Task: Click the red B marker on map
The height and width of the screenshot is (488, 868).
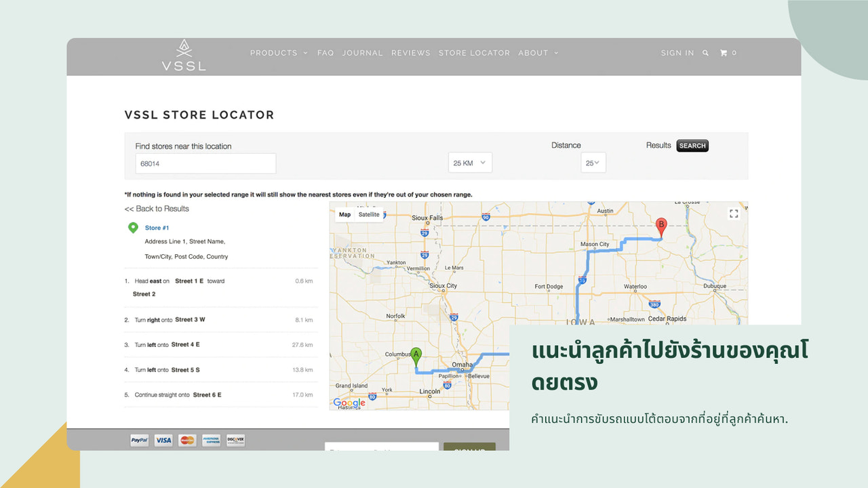Action: [x=662, y=227]
